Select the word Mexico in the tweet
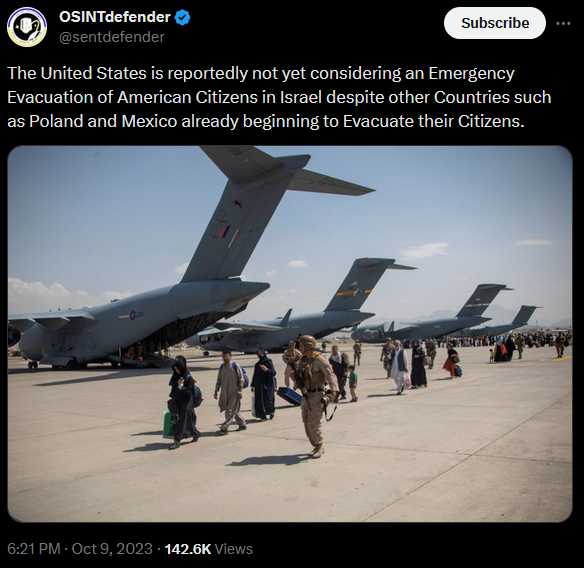This screenshot has width=584, height=568. click(149, 121)
